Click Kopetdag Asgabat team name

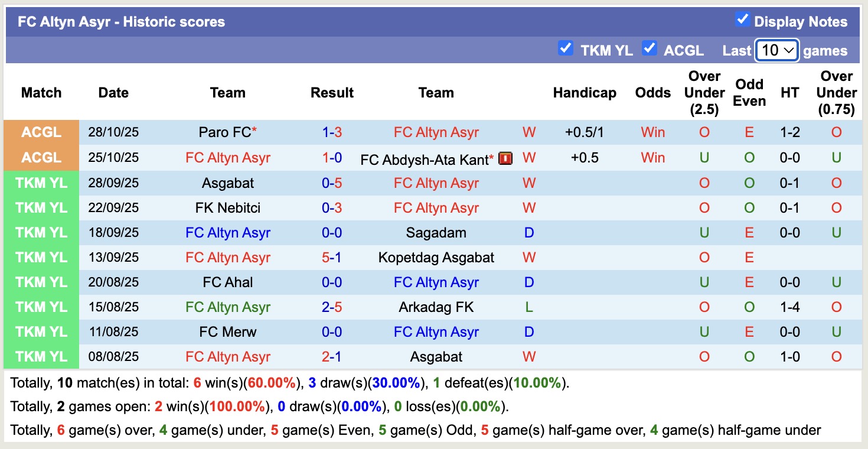436,257
